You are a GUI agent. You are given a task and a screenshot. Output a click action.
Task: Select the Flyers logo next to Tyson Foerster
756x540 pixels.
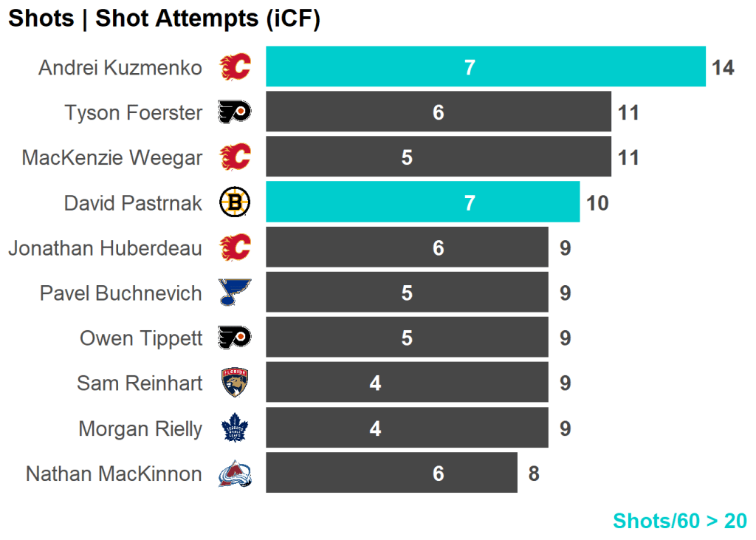tap(235, 112)
